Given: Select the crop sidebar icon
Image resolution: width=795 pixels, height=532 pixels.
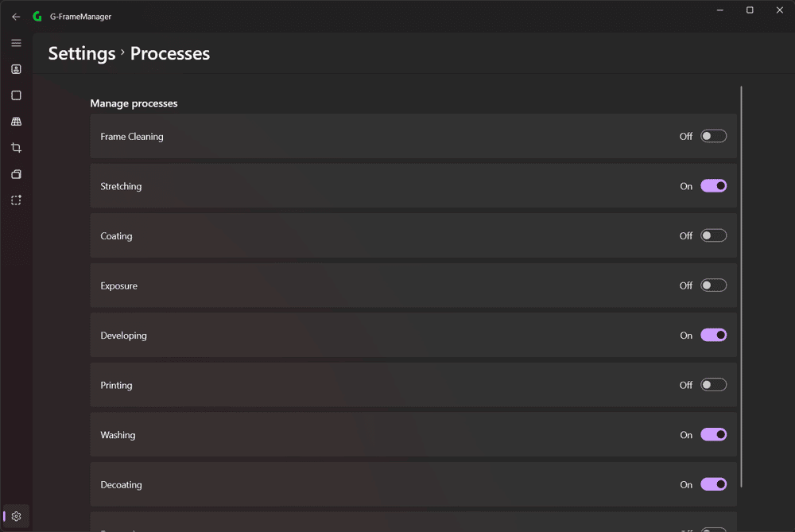Looking at the screenshot, I should point(16,148).
